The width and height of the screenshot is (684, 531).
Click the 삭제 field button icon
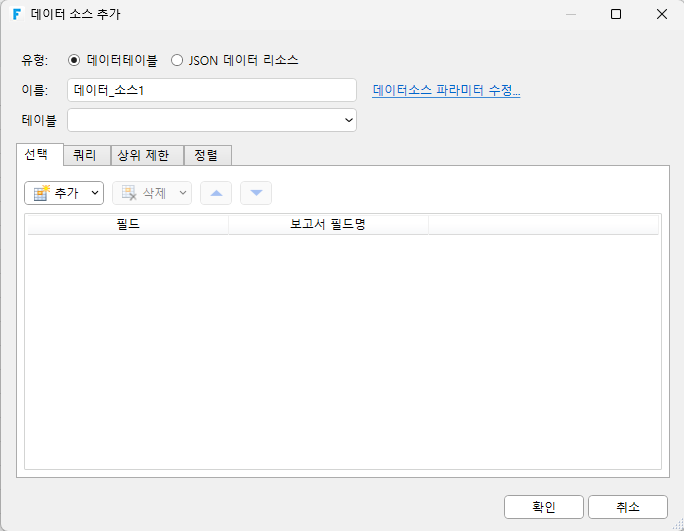pos(129,193)
